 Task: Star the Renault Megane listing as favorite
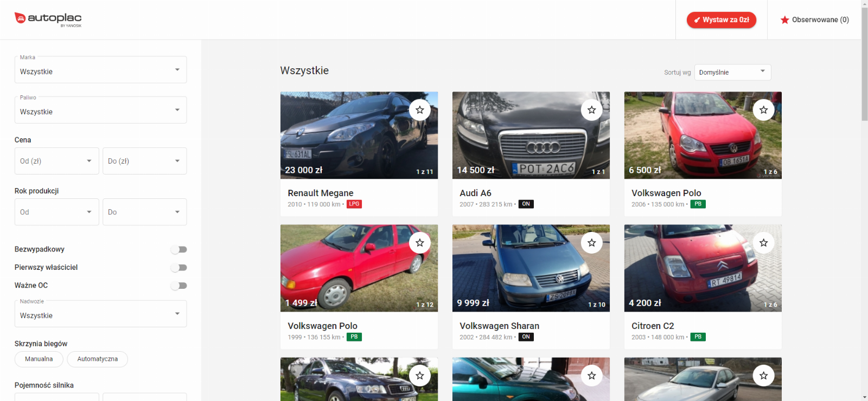coord(420,110)
